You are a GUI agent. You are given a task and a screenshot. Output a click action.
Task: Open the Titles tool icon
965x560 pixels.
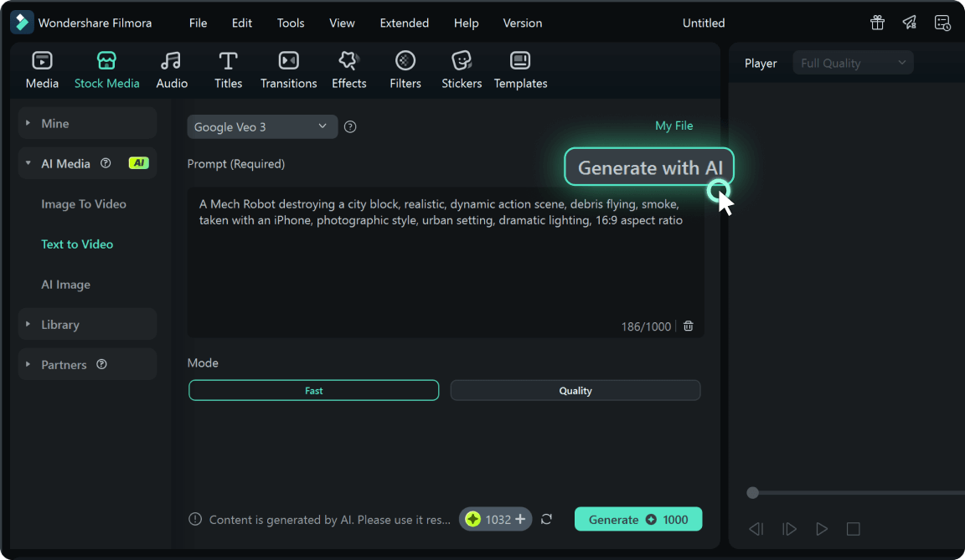pos(229,60)
